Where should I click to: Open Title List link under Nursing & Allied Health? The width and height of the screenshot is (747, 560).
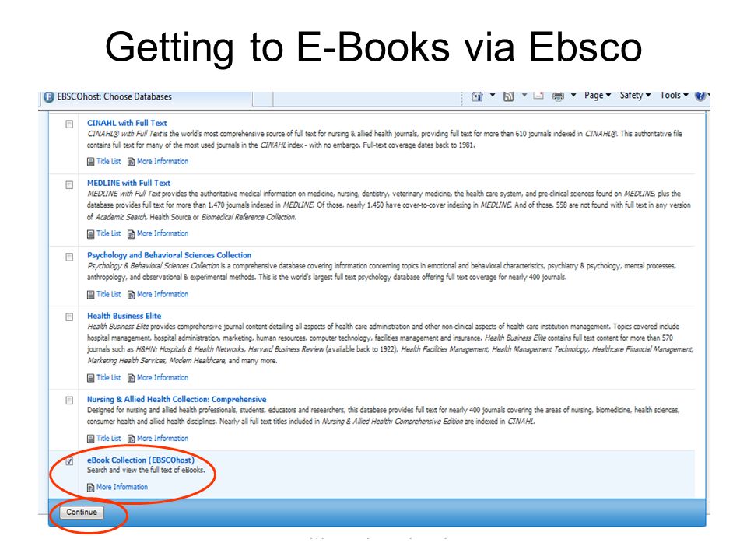(109, 438)
